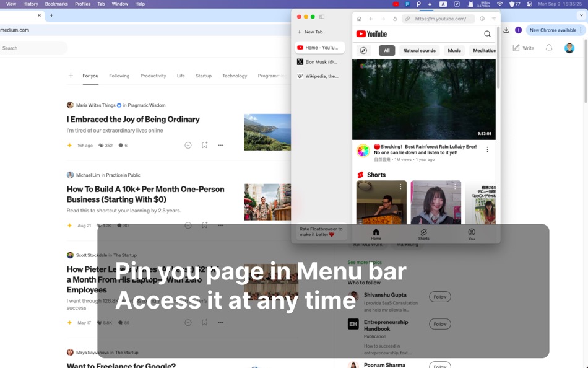The width and height of the screenshot is (588, 368).
Task: Switch to the Startup tab on Medium
Action: [x=204, y=76]
